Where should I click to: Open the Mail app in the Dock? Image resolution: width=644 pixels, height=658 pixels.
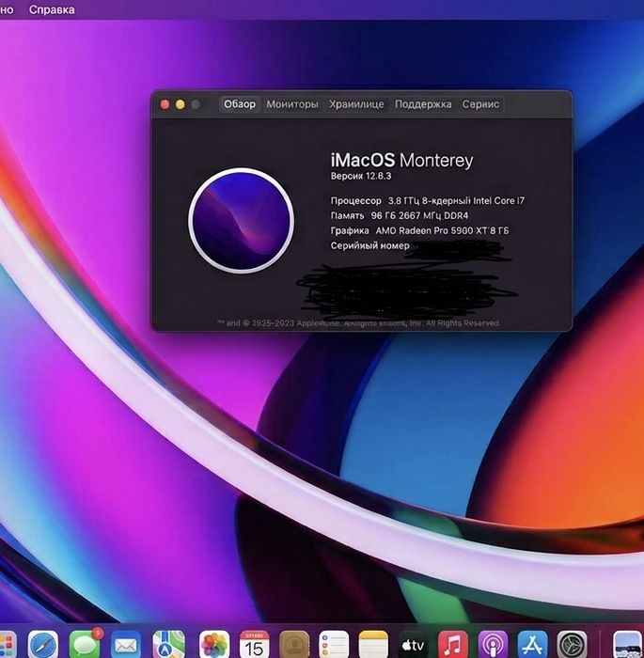[x=126, y=645]
